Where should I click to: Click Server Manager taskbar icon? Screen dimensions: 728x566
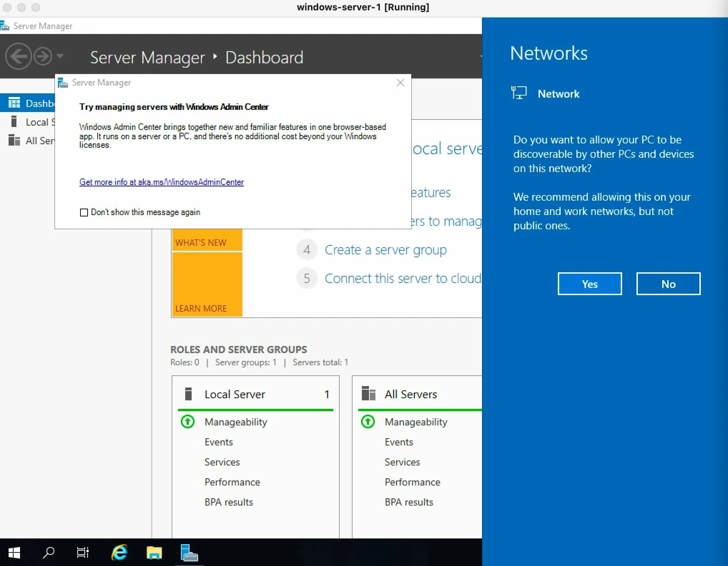click(189, 553)
